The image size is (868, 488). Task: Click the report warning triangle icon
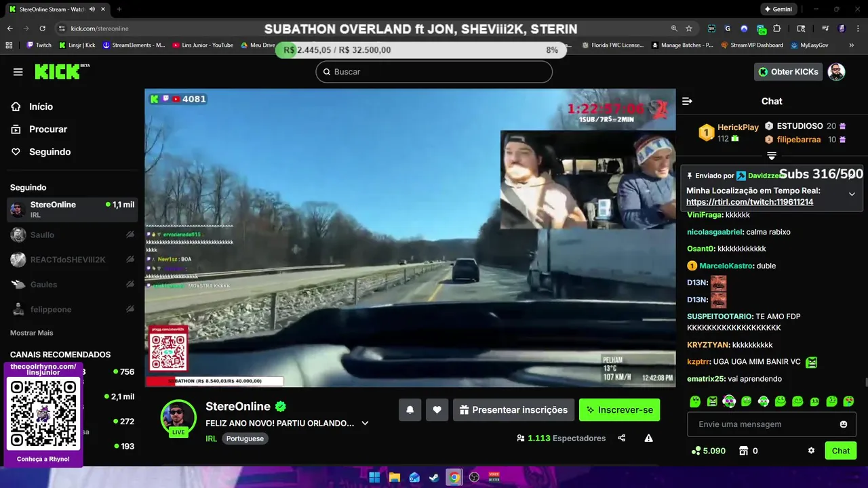[648, 438]
